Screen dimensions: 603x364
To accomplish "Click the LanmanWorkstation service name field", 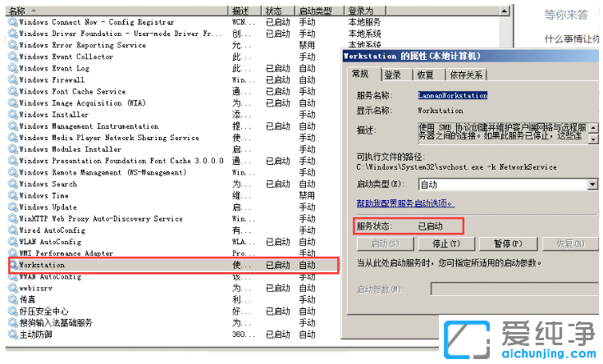I will (453, 95).
